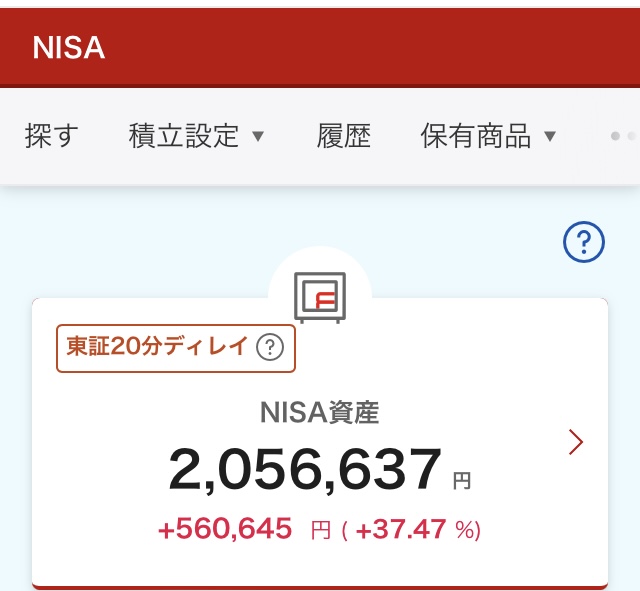Screen dimensions: 640x591
Task: Select the 積立設定 menu label
Action: pyautogui.click(x=184, y=136)
